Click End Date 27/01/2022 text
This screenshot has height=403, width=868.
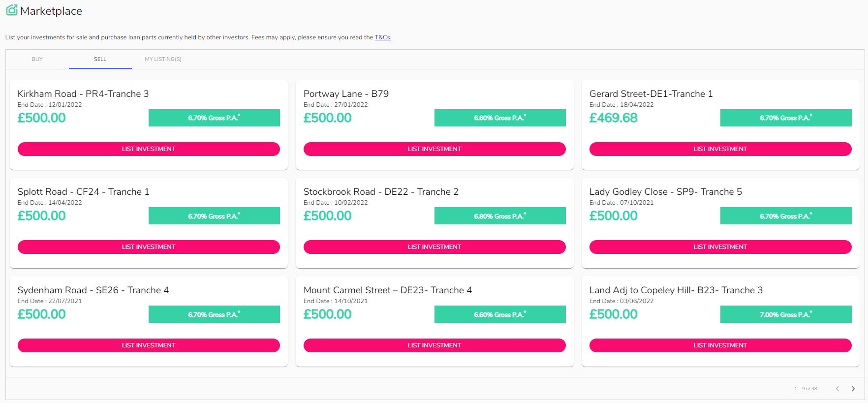[x=336, y=105]
